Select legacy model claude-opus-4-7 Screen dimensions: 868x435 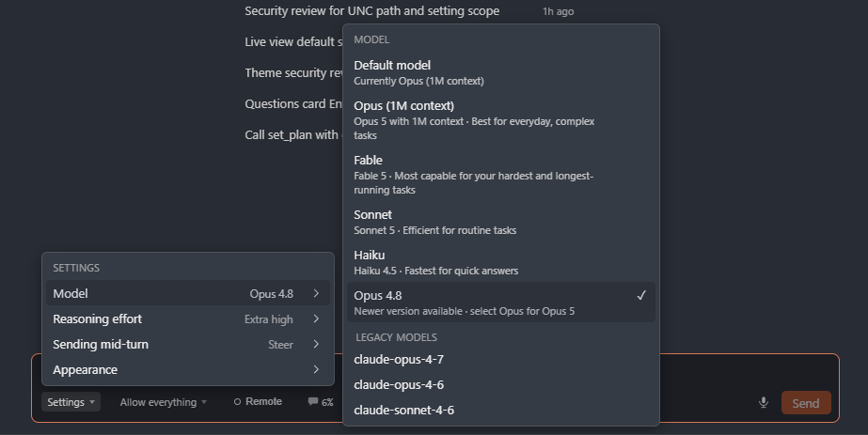501,359
